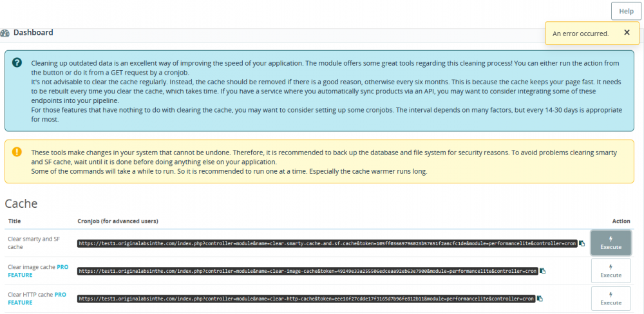Execute Clear image cache action
This screenshot has height=314, width=644.
(x=611, y=271)
